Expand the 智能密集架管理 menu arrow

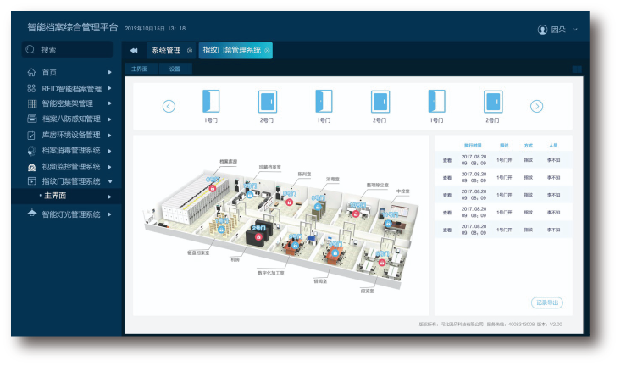click(x=110, y=103)
